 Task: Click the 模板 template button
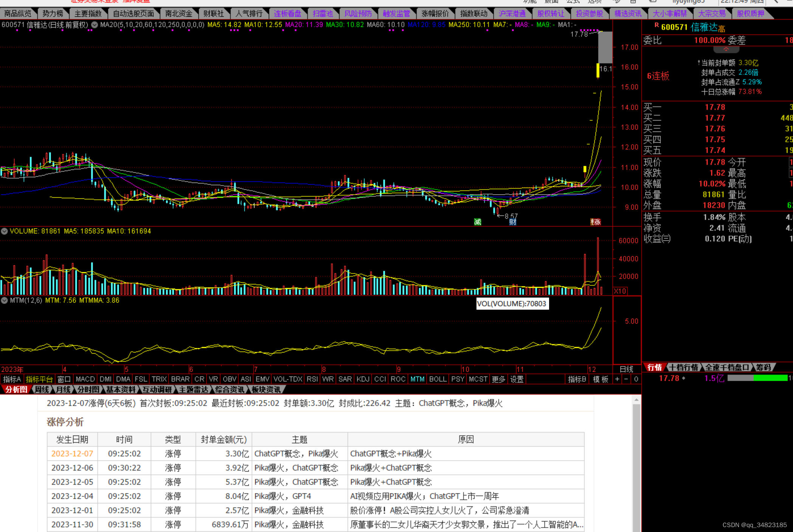(601, 379)
